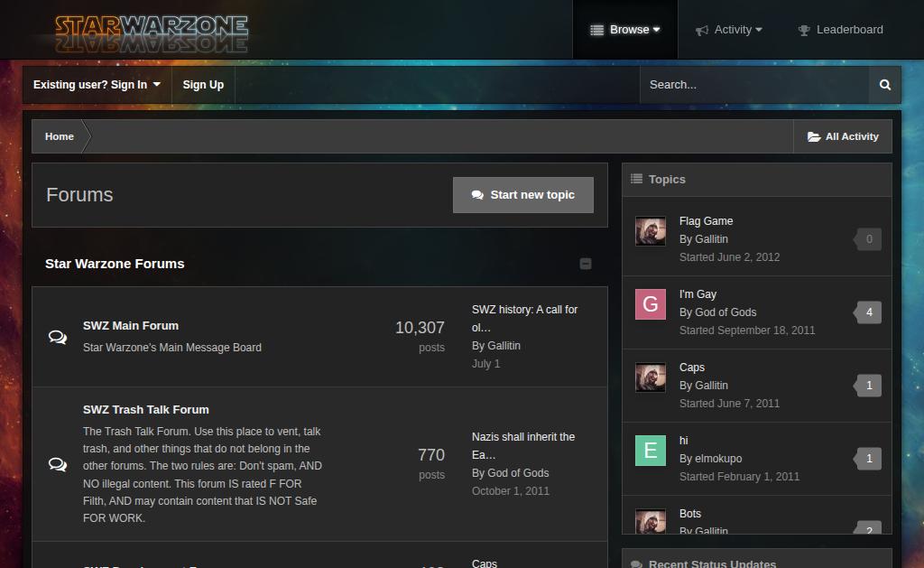Screen dimensions: 924x568
Task: Open the Bots topic in sidebar
Action: (690, 514)
